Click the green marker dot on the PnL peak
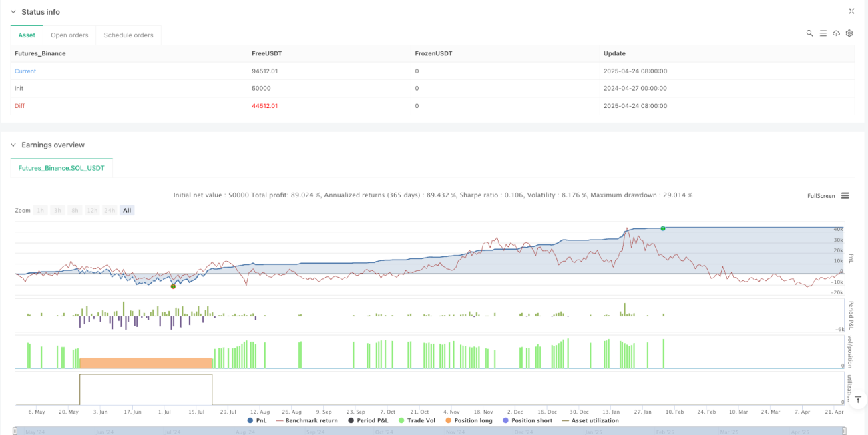The height and width of the screenshot is (435, 868). point(663,228)
